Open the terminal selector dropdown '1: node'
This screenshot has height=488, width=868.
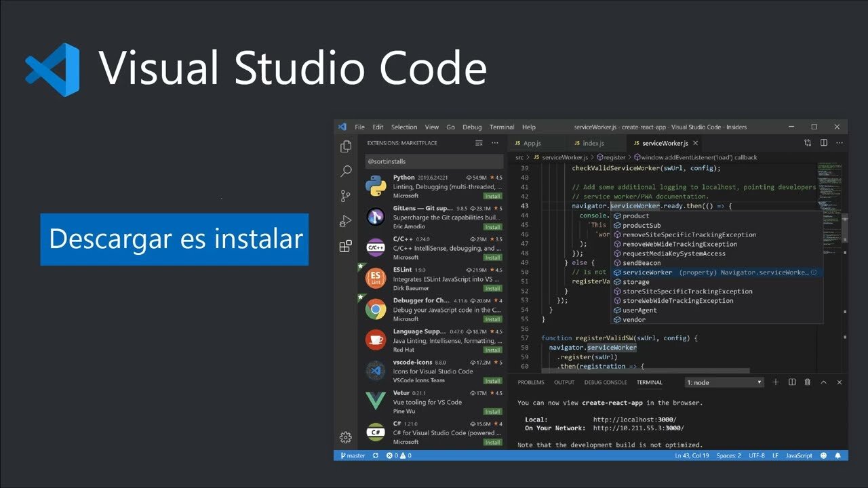tap(724, 382)
